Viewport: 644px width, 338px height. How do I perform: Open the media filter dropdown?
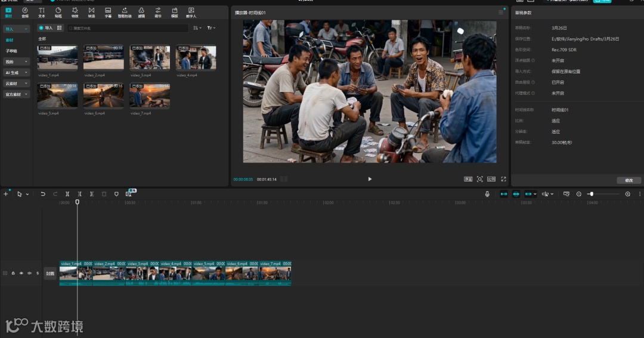[x=211, y=28]
